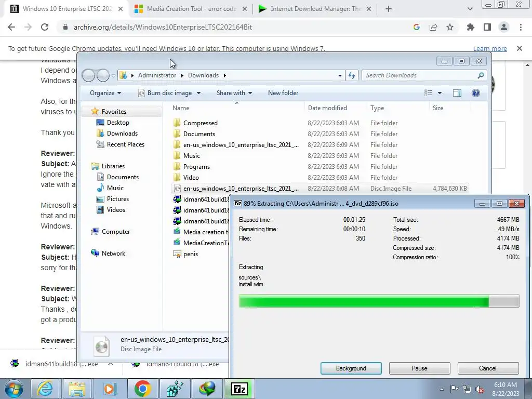Launch Internet Explorer from the taskbar
This screenshot has width=532, height=399.
click(x=45, y=389)
